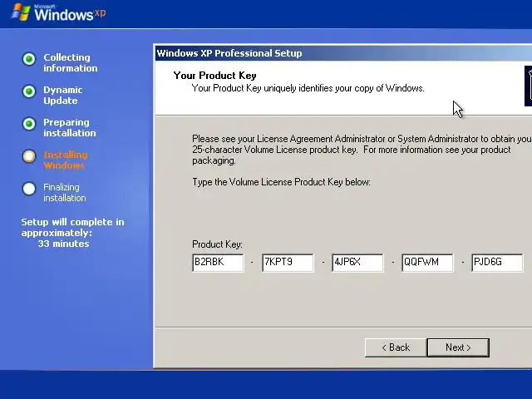532x399 pixels.
Task: Select the fifth product key field PJD6G
Action: [x=497, y=263]
